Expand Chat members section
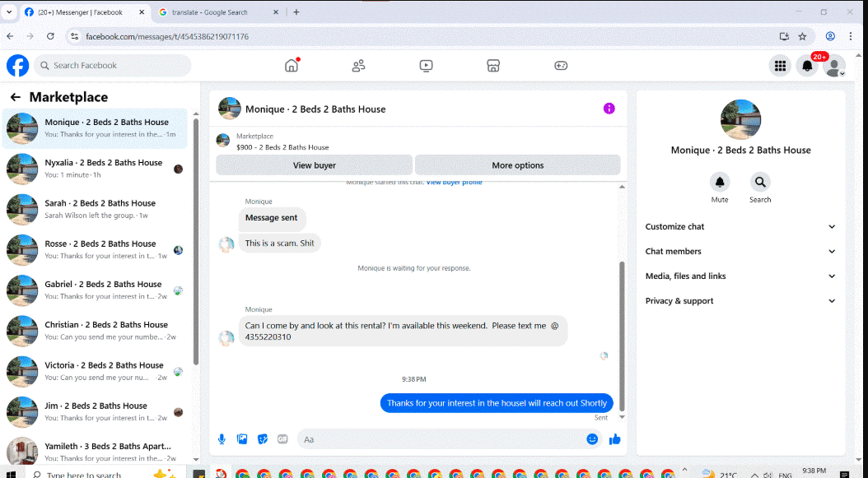868x478 pixels. point(740,251)
